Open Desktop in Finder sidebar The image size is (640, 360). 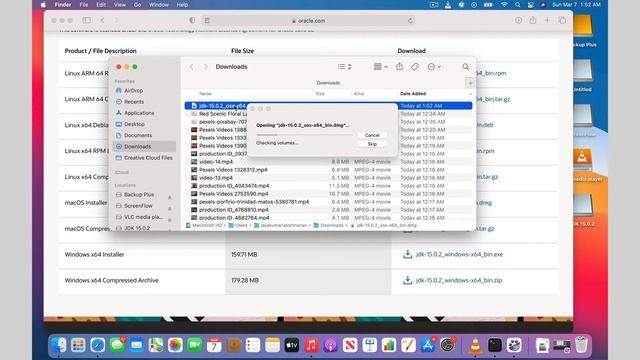[x=134, y=124]
